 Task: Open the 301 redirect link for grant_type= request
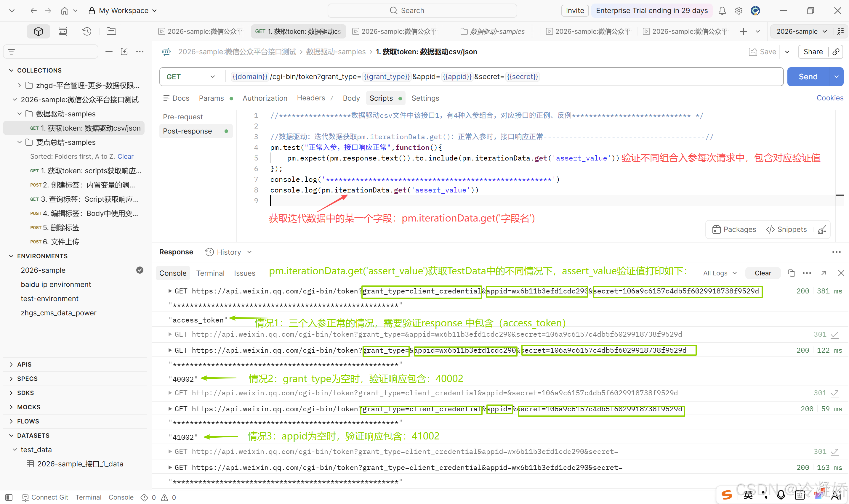tap(834, 335)
